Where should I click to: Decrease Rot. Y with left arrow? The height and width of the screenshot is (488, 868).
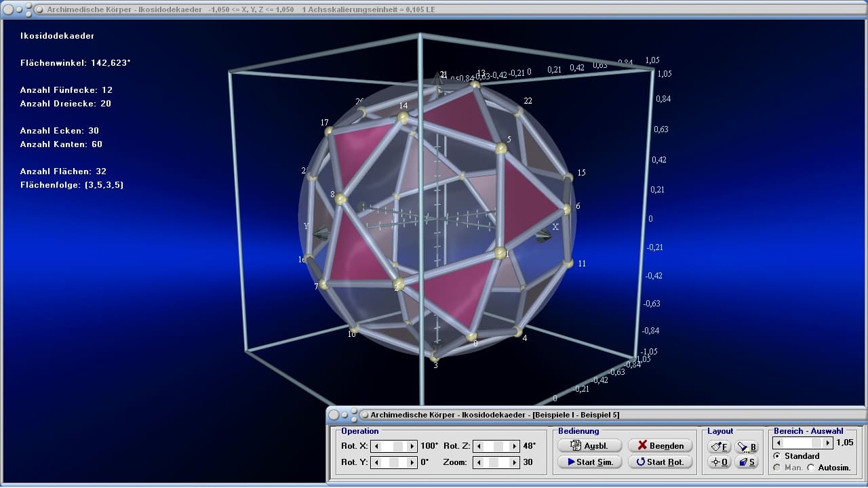coord(376,462)
